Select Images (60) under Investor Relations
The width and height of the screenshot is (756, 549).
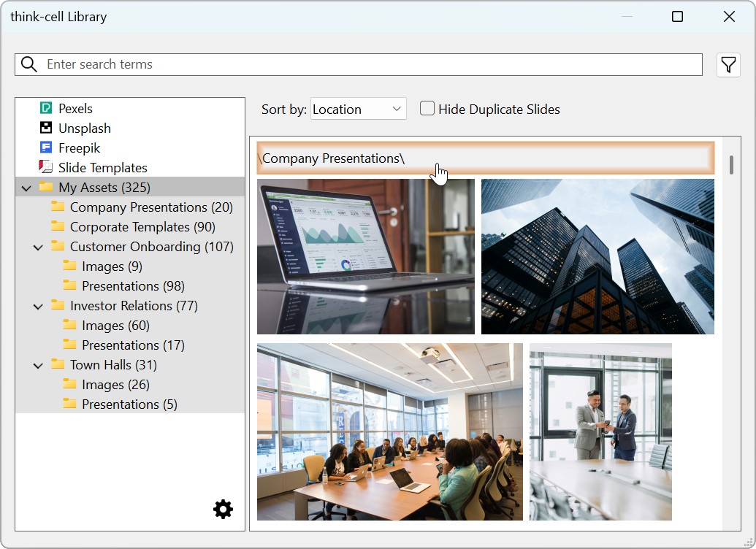115,326
